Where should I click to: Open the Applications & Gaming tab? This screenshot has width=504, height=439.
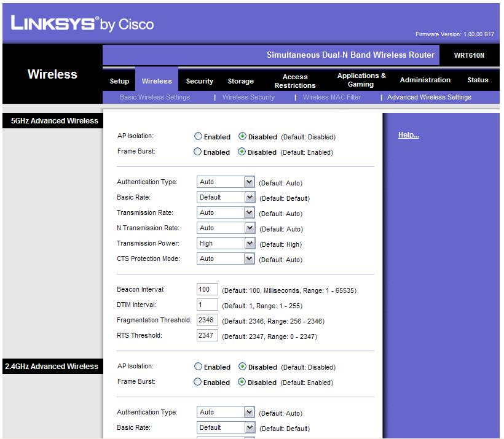(x=361, y=80)
